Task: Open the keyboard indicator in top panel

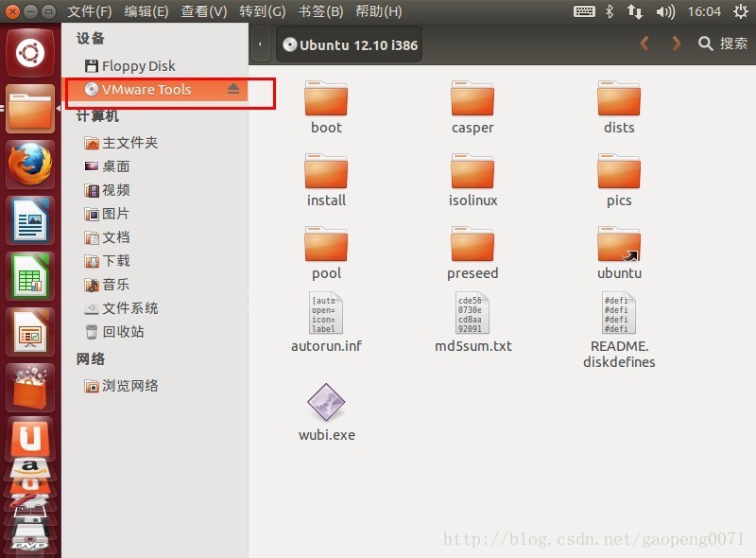Action: pos(584,11)
